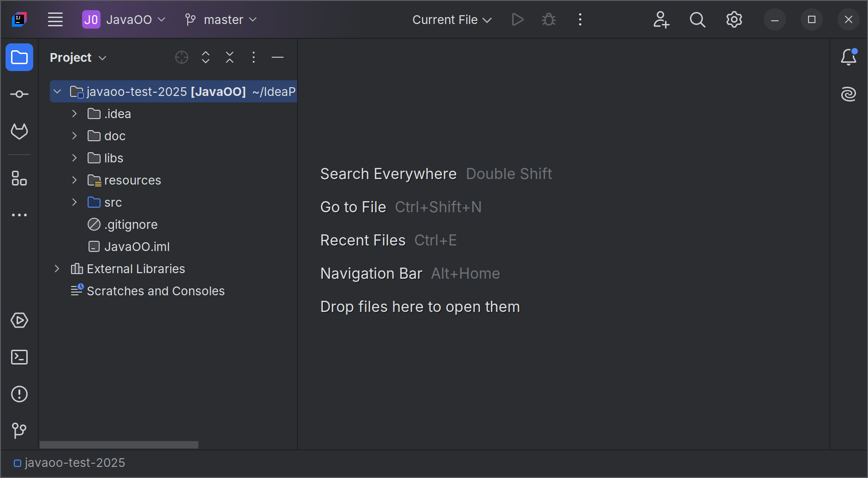The height and width of the screenshot is (478, 868).
Task: Open the Structure tool window
Action: tap(19, 178)
